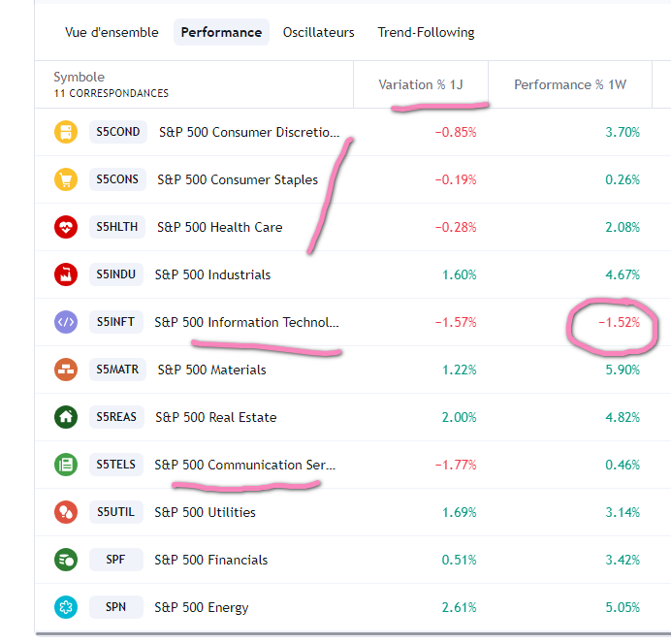Viewport: 671px width, 644px height.
Task: Click the Real Estate house icon
Action: coord(66,417)
